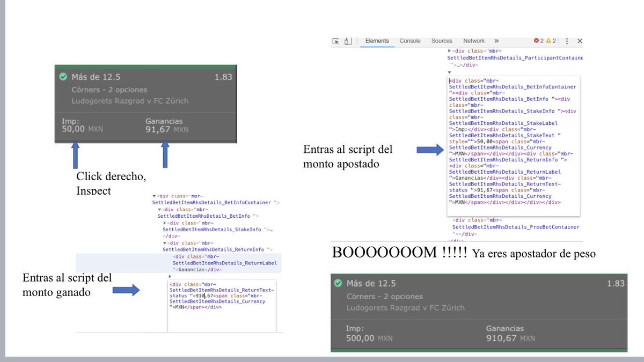The height and width of the screenshot is (362, 644).
Task: Collapse the node above the HTML edit box
Action: click(x=450, y=72)
